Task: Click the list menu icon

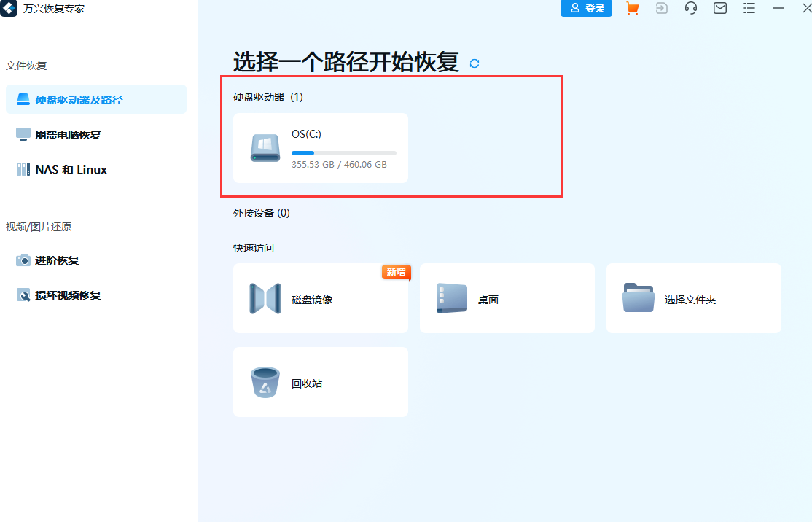Action: point(749,9)
